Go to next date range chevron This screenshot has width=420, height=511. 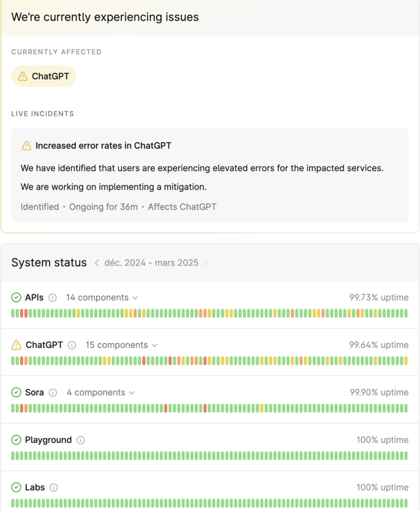[x=206, y=263]
